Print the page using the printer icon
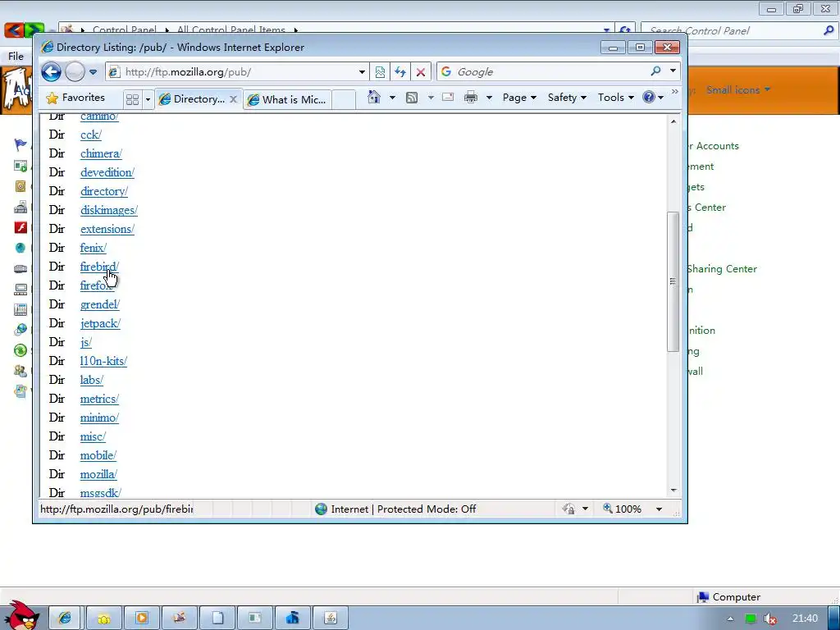The height and width of the screenshot is (630, 840). [x=471, y=98]
